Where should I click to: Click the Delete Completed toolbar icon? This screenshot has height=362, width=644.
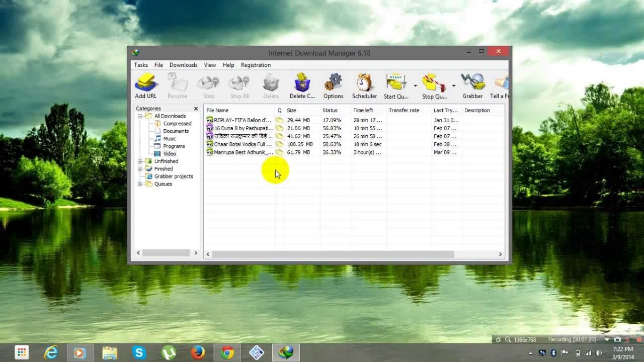click(302, 86)
